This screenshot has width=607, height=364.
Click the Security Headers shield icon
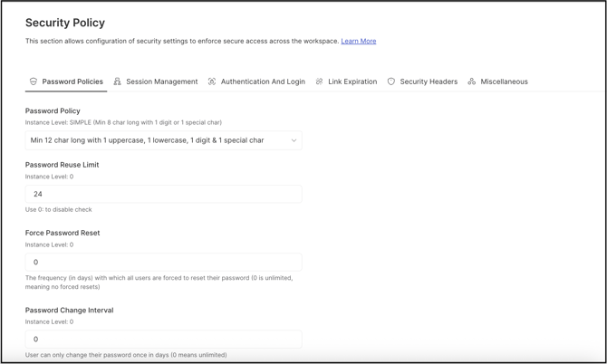click(391, 81)
